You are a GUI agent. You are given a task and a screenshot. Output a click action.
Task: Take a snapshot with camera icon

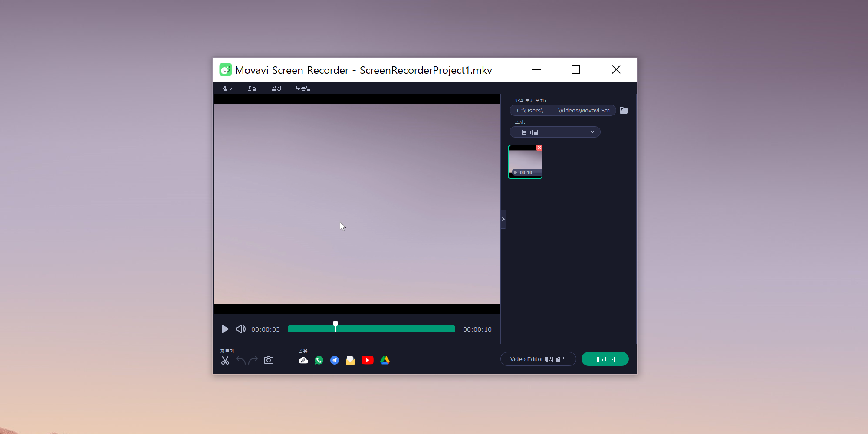coord(269,360)
